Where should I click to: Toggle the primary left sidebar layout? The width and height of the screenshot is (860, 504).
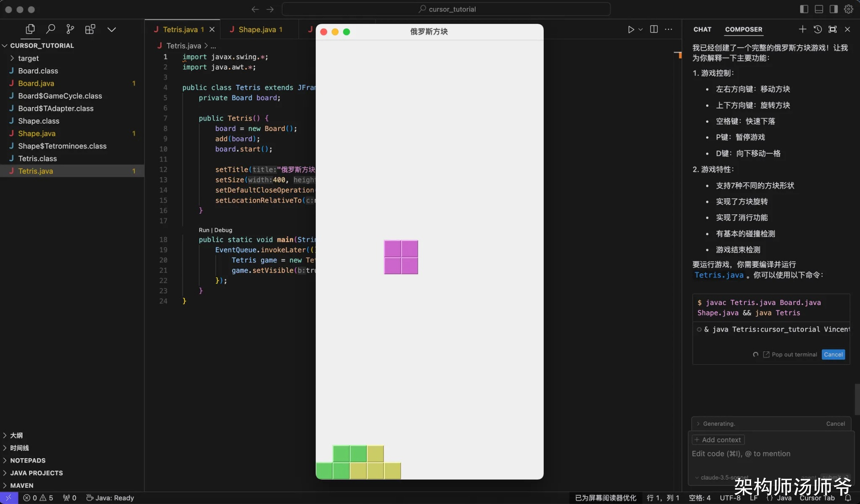pyautogui.click(x=804, y=9)
